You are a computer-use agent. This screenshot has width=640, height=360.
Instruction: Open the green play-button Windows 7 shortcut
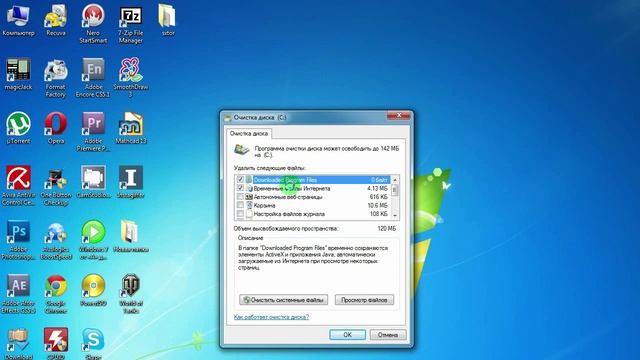click(x=93, y=240)
